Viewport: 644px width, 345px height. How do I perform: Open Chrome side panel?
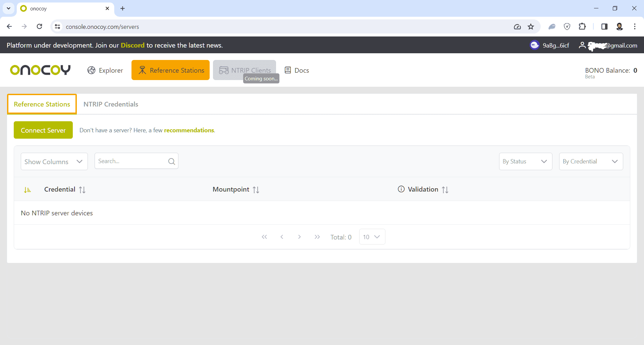tap(604, 26)
